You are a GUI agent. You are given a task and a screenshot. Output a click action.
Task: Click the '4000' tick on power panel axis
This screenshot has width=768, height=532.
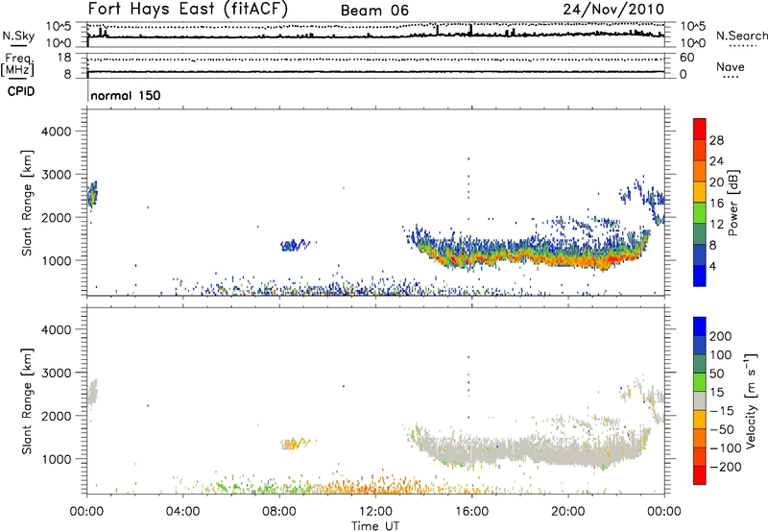(x=57, y=132)
